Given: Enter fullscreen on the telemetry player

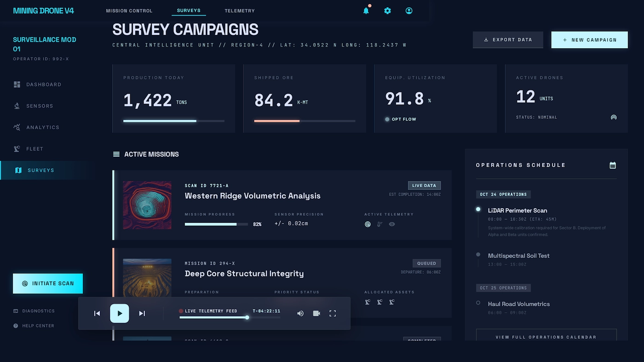Looking at the screenshot, I should pyautogui.click(x=333, y=313).
